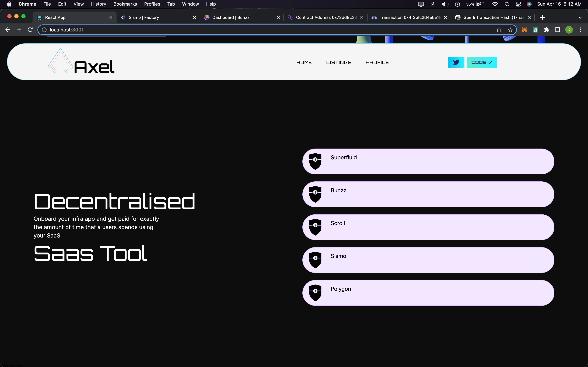Viewport: 588px width, 367px height.
Task: Click the HOME navigation link
Action: 304,62
